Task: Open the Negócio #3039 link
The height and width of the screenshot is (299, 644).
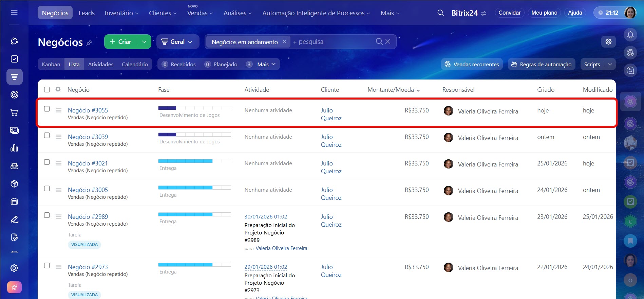Action: click(x=88, y=137)
